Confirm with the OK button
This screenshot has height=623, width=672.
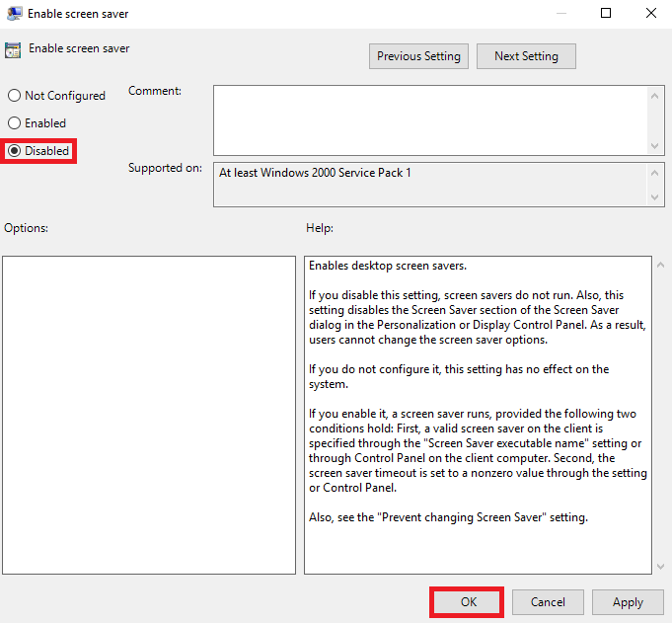[468, 602]
